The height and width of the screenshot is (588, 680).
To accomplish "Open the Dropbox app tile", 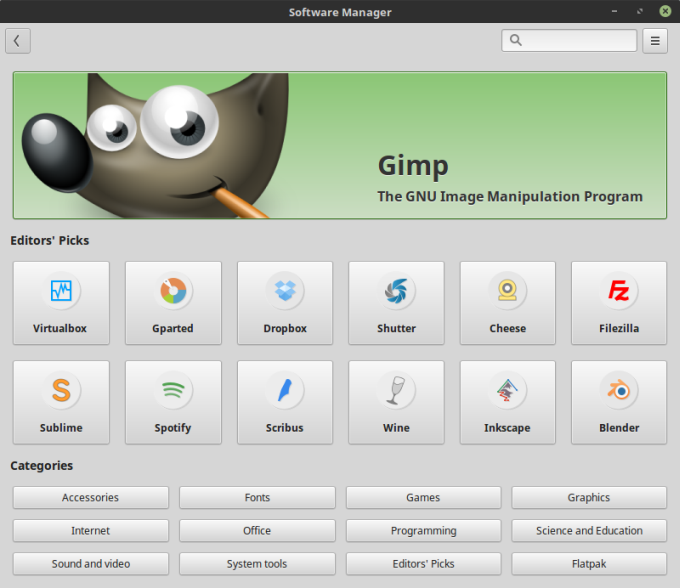I will (x=285, y=303).
